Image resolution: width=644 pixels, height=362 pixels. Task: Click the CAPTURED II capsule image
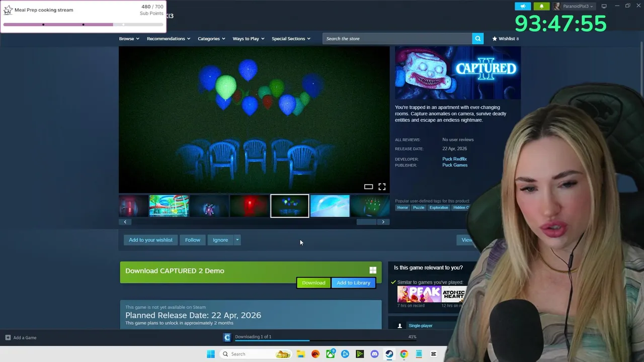coord(458,73)
